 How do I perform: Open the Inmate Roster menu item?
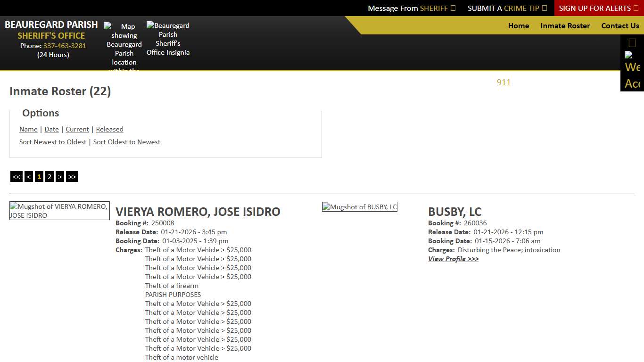click(x=565, y=26)
